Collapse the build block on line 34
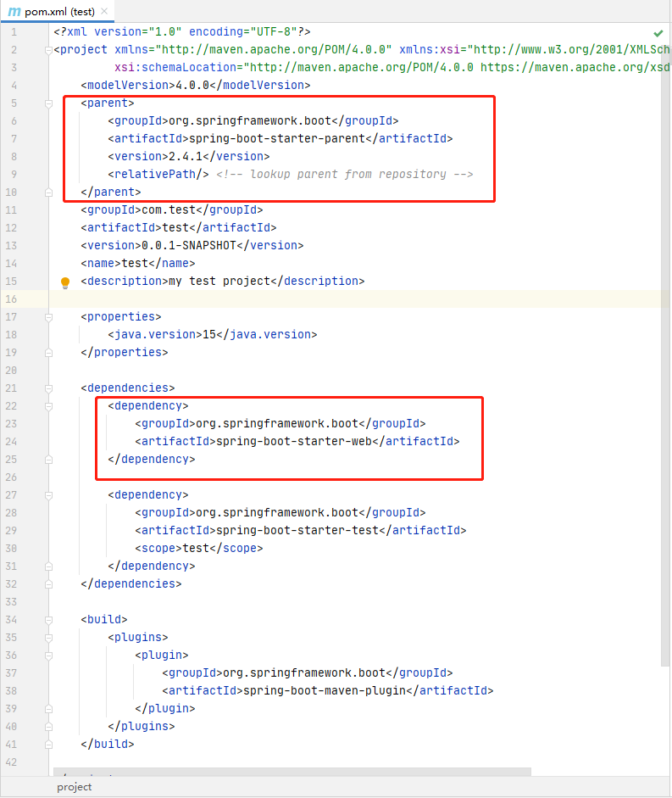The height and width of the screenshot is (798, 672). pyautogui.click(x=49, y=621)
